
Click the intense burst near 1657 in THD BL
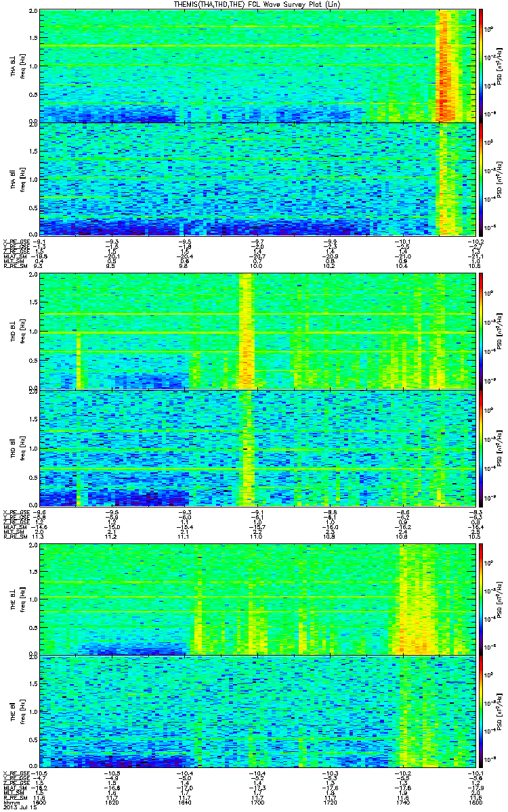(x=246, y=331)
